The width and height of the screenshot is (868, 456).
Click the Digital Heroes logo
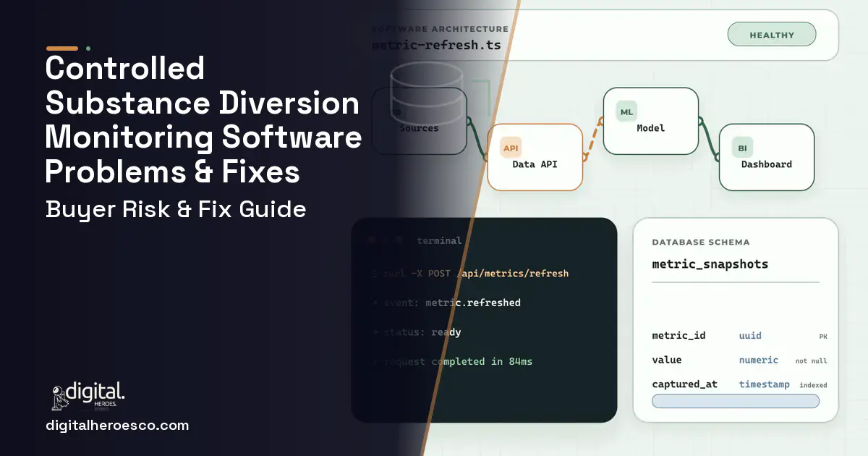(x=88, y=397)
